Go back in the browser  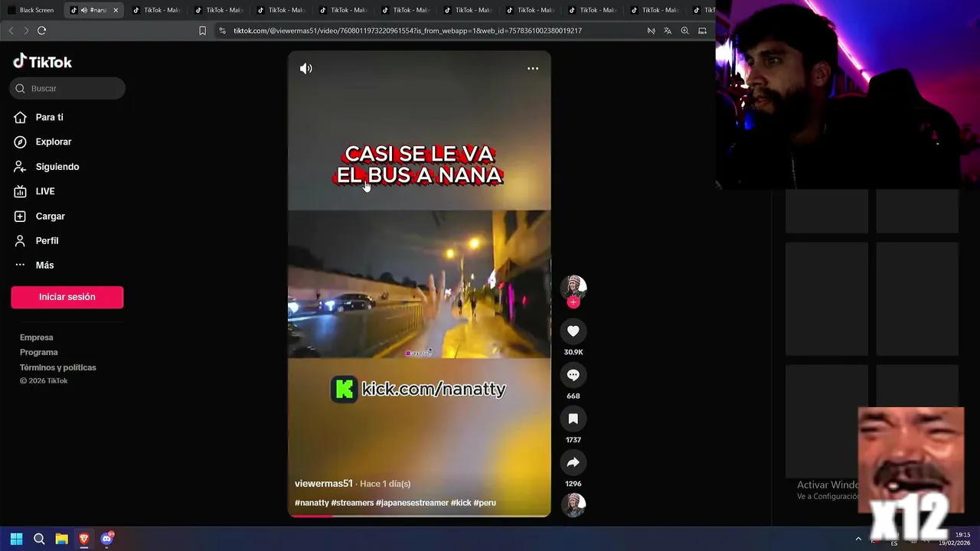11,31
